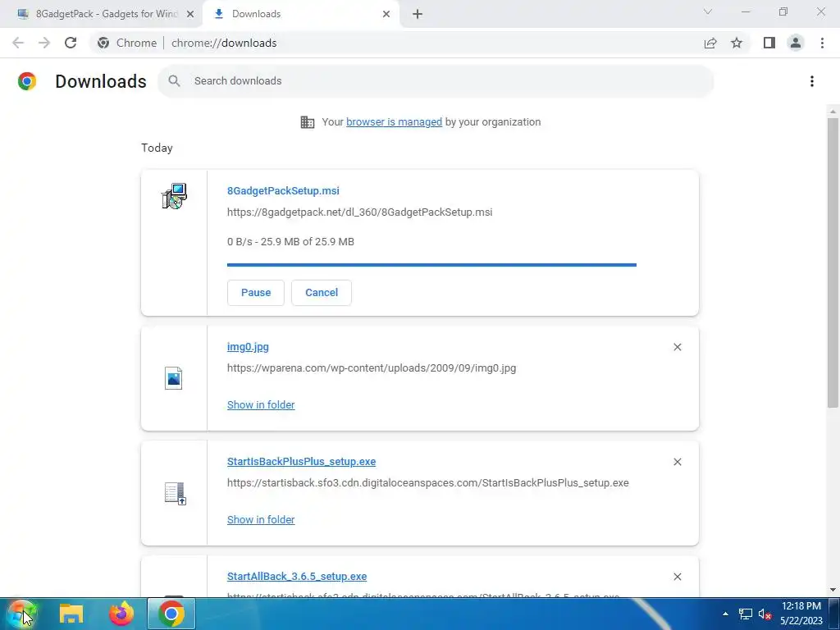The image size is (840, 630).
Task: Show StartIsBackPlusPlus_setup.exe in folder
Action: click(261, 519)
